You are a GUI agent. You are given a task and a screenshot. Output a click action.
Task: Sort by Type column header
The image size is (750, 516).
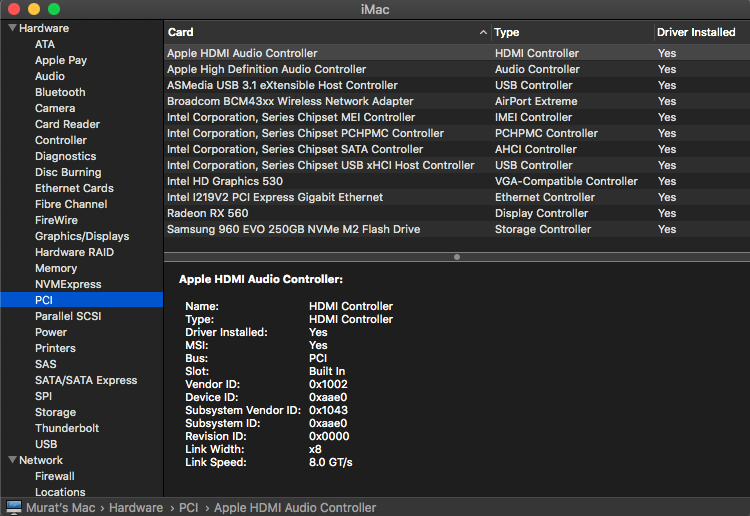[572, 32]
